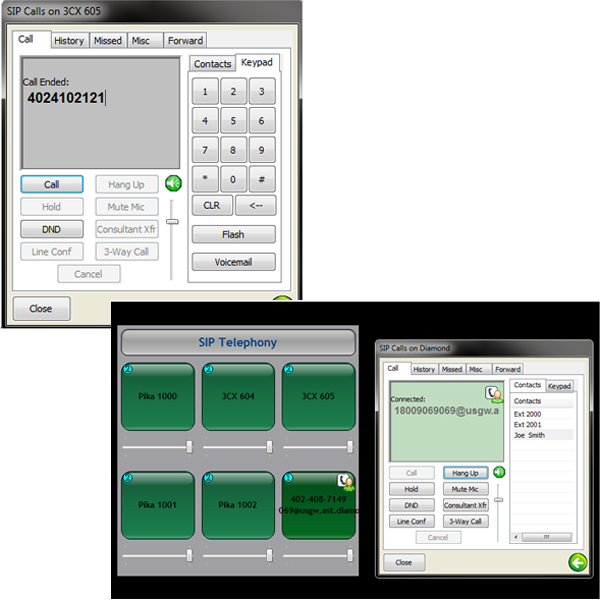Screen dimensions: 600x600
Task: Click the green back arrow in Diamond window
Action: coord(578,562)
